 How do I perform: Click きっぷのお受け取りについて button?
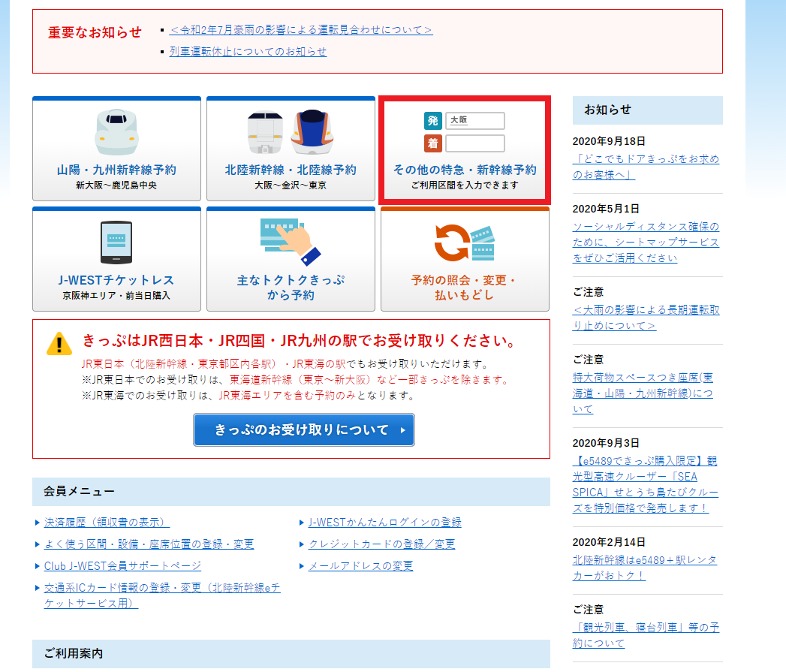point(304,429)
